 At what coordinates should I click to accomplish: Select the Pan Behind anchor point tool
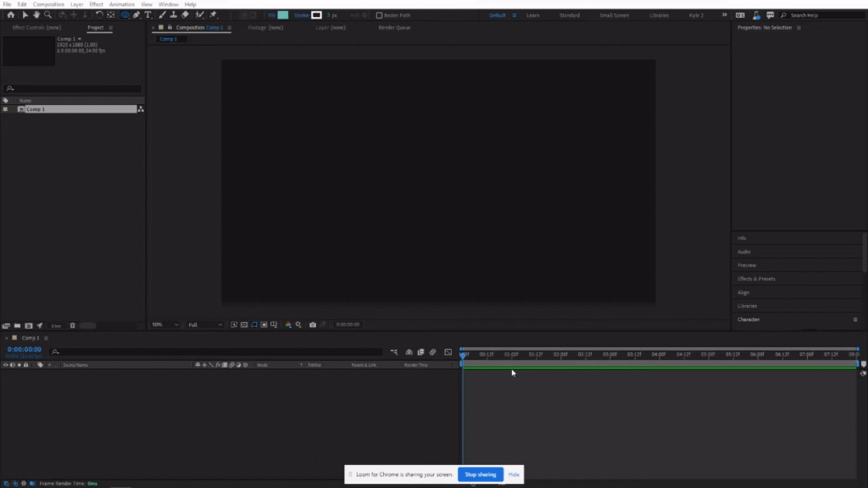point(111,15)
